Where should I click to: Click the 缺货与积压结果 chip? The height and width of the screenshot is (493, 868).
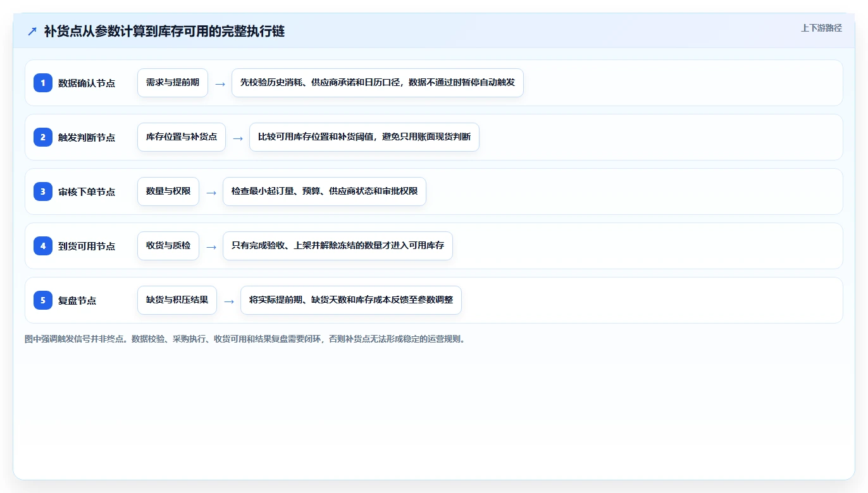point(177,300)
